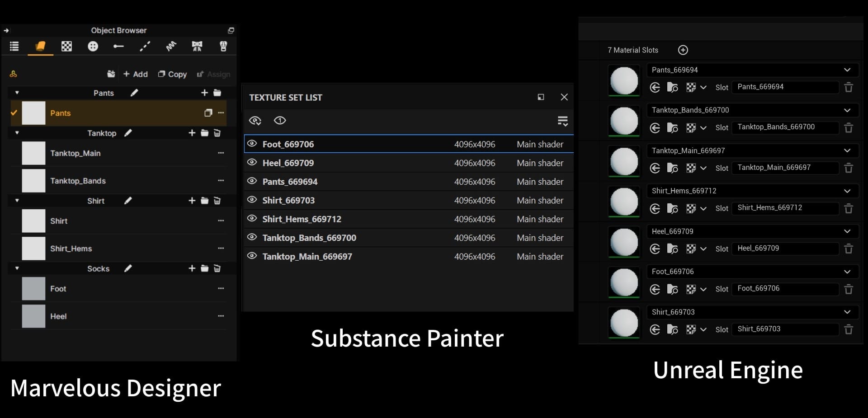Open the mannequin tab in Object Browser
868x418 pixels.
(x=223, y=46)
